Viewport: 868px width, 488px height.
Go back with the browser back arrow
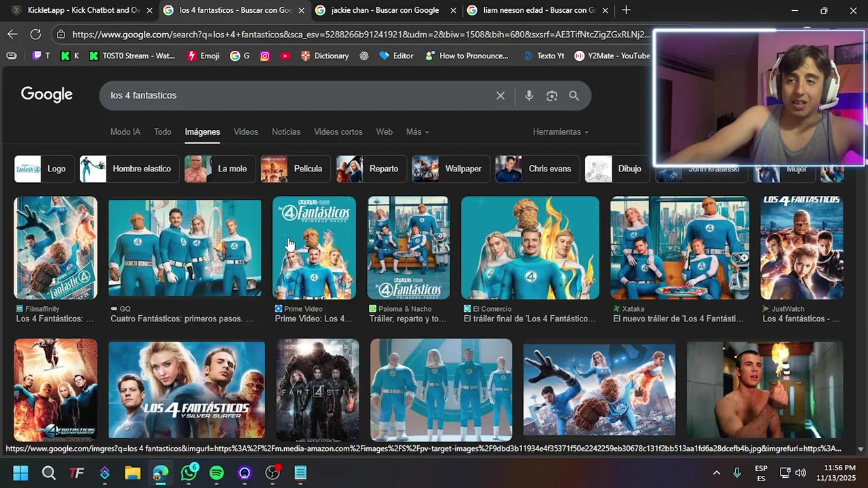[13, 34]
